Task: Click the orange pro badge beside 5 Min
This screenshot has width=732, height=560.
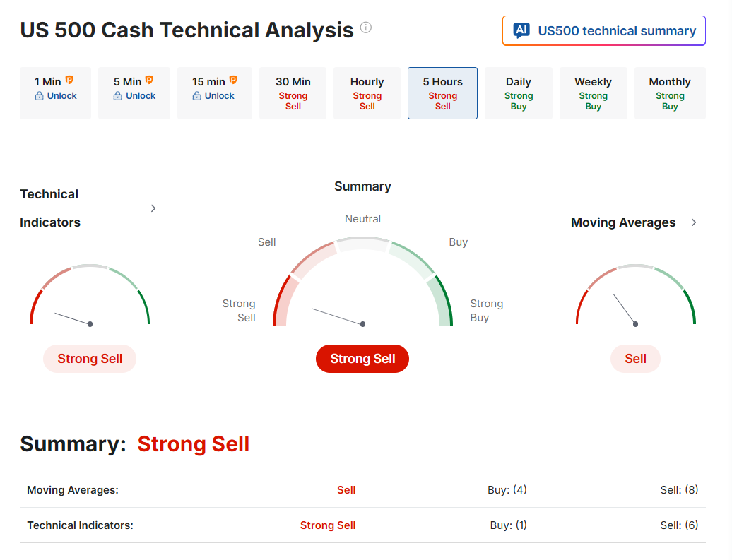Action: click(149, 80)
